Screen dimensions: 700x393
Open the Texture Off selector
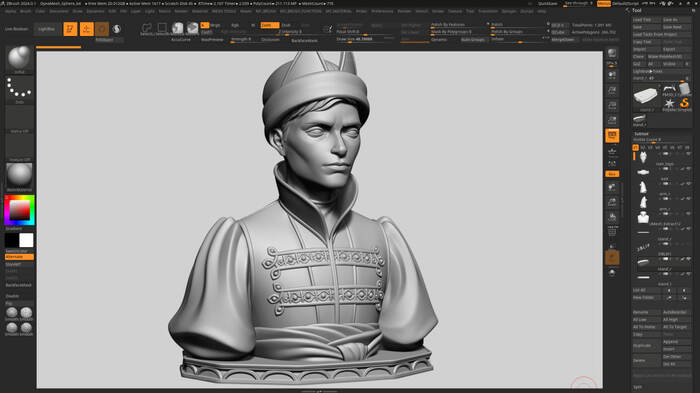[19, 148]
